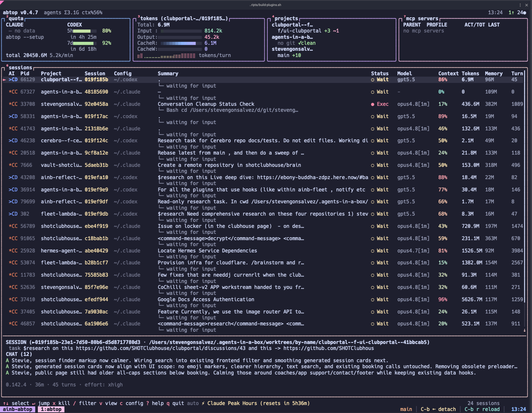Click the opus4.7[1m] model cell
Image resolution: width=532 pixels, height=413 pixels.
click(413, 251)
